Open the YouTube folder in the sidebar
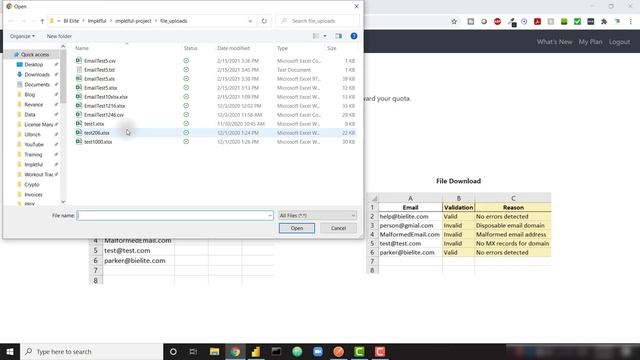 click(x=34, y=144)
